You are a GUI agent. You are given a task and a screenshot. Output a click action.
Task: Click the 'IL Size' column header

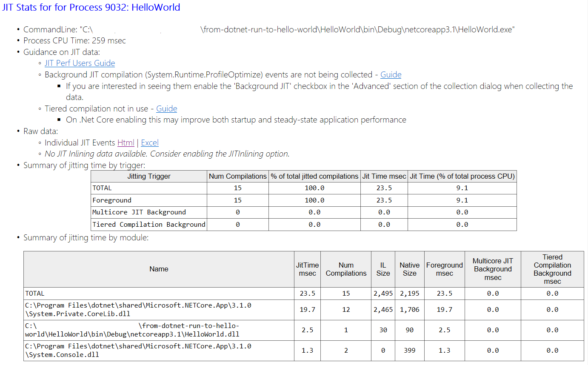383,269
